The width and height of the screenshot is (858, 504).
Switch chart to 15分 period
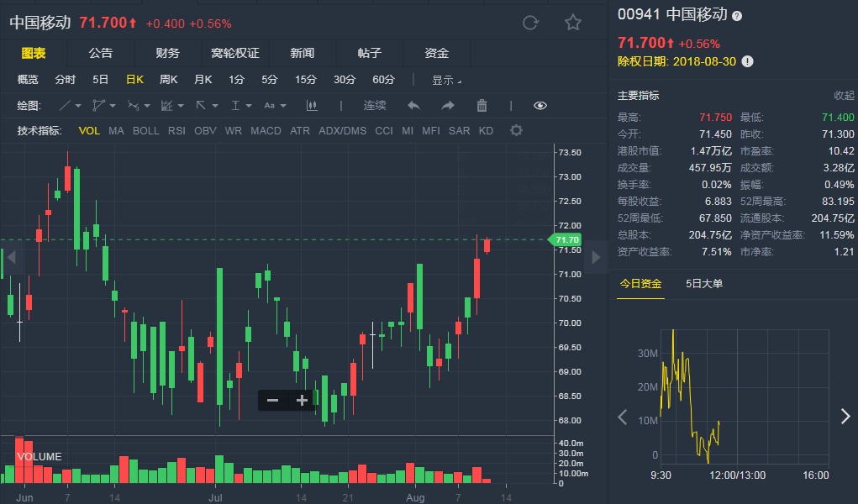point(306,80)
